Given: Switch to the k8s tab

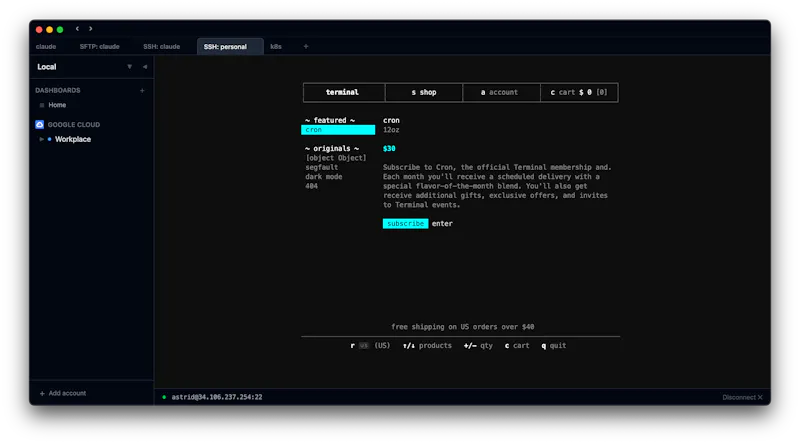Looking at the screenshot, I should tap(276, 46).
